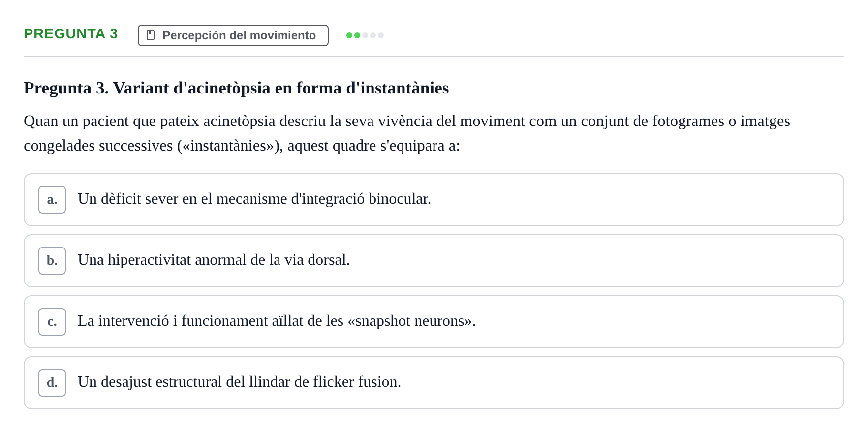Click the second green progress dot
Image resolution: width=868 pixels, height=434 pixels.
click(357, 35)
